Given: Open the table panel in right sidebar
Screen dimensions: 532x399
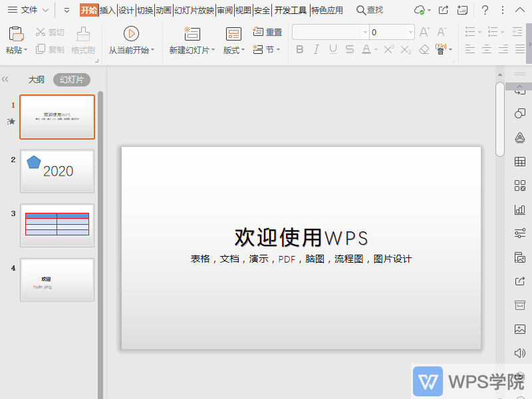Looking at the screenshot, I should point(519,162).
